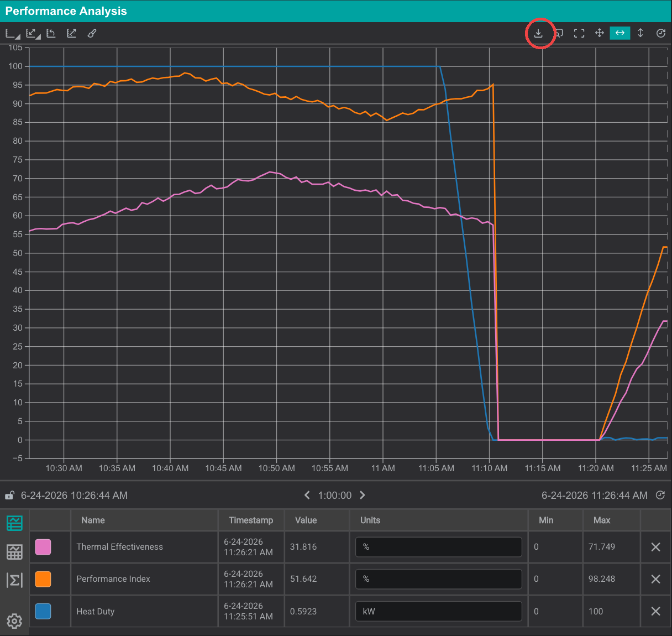Step forward one time span with right chevron
Screen dimensions: 672x636
pyautogui.click(x=363, y=496)
